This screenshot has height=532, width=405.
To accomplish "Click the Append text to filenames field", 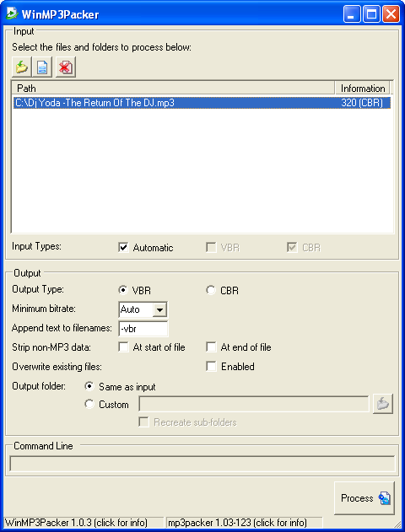I will tap(143, 329).
